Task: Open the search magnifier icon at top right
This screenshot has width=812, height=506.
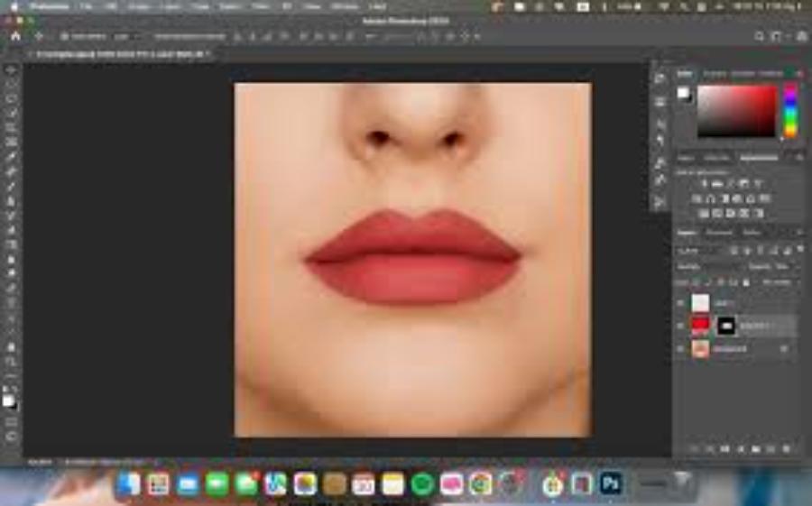Action: point(759,36)
